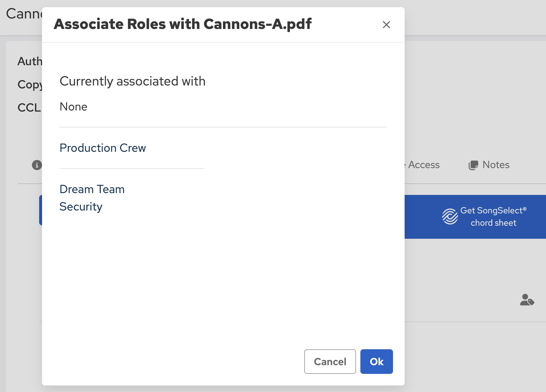The height and width of the screenshot is (392, 546).
Task: Click the partially hidden song title in header
Action: point(24,14)
